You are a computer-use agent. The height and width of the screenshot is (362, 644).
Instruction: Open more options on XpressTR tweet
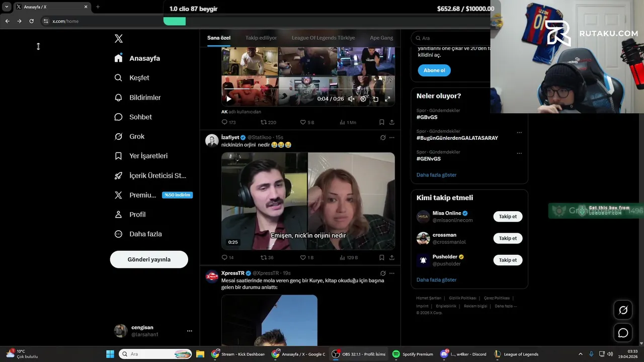tap(392, 274)
